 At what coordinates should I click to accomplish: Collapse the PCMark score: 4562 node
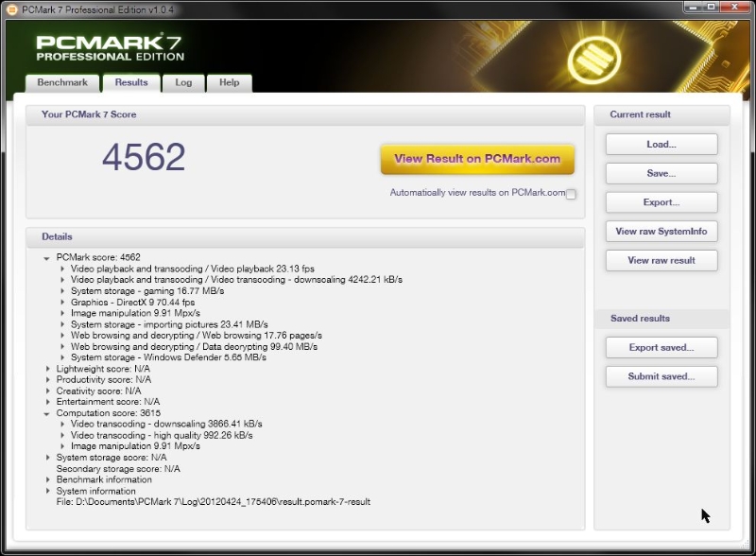pyautogui.click(x=46, y=258)
